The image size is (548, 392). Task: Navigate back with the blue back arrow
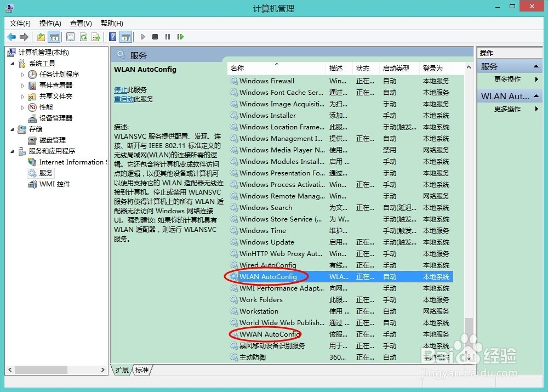coord(12,37)
